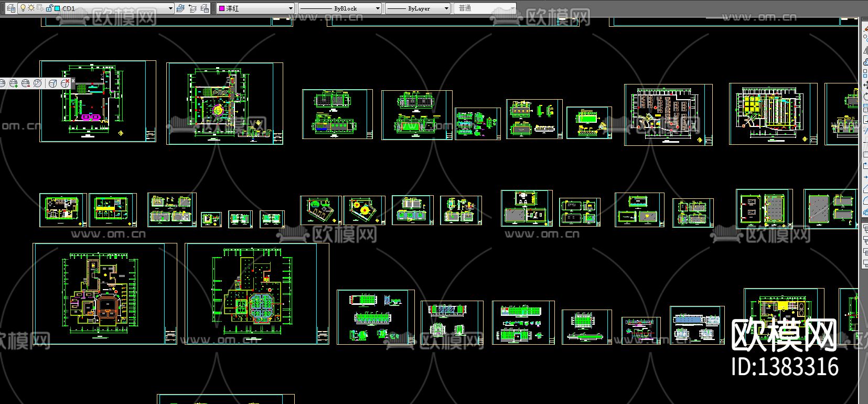
Task: Click the large plan with cyan octagonal ceiling
Action: point(257,294)
